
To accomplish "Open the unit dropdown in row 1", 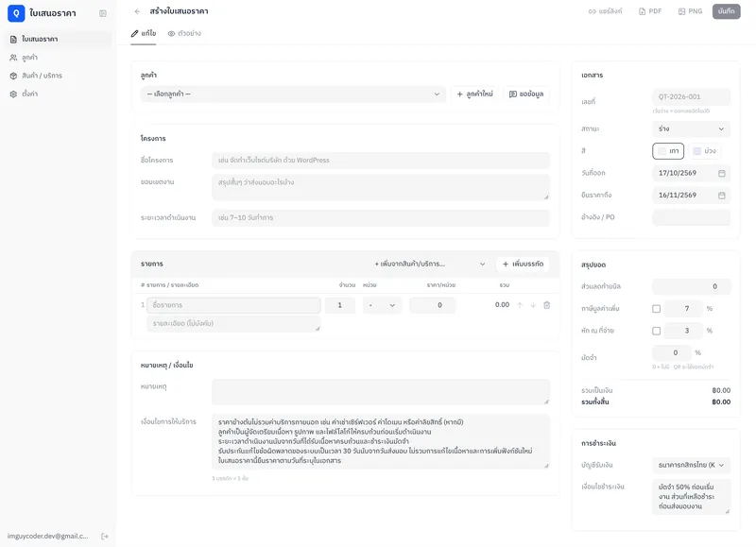I will pos(382,305).
